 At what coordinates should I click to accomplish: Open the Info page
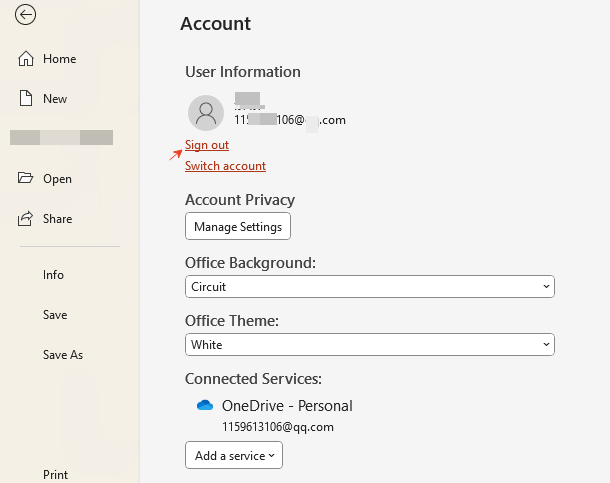(x=53, y=275)
